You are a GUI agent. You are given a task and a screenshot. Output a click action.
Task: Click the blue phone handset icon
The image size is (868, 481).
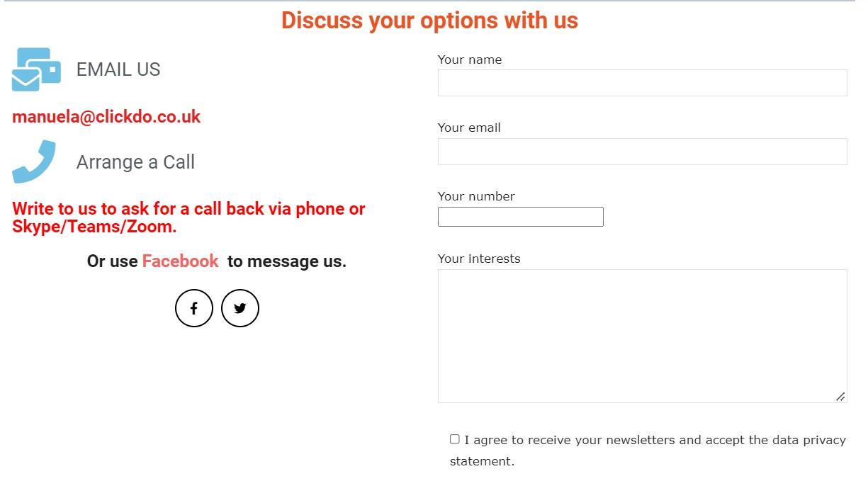(34, 162)
